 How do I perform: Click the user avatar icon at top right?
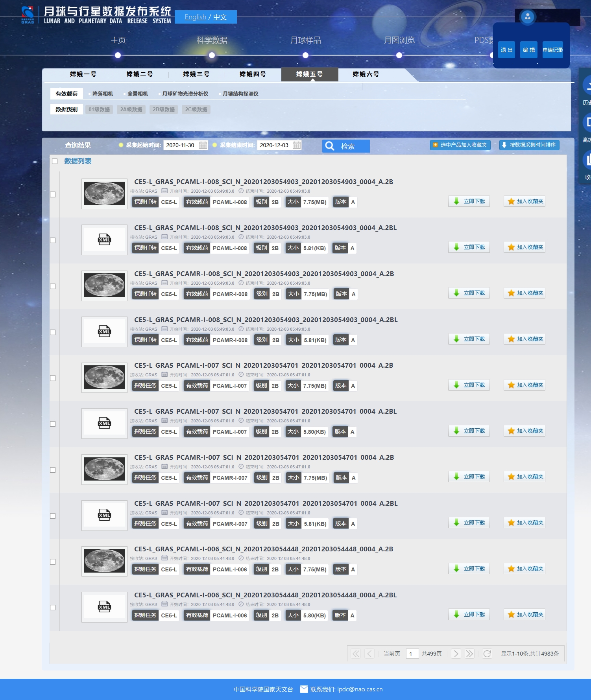point(527,17)
